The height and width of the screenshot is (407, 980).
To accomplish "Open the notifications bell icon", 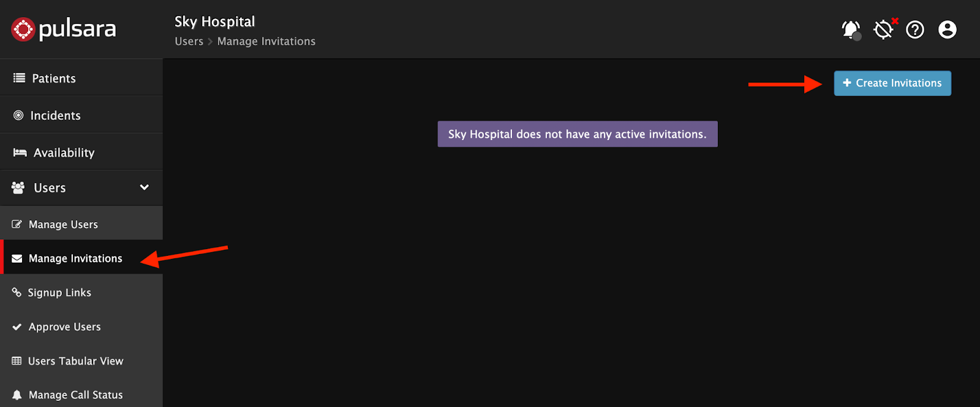I will tap(851, 29).
